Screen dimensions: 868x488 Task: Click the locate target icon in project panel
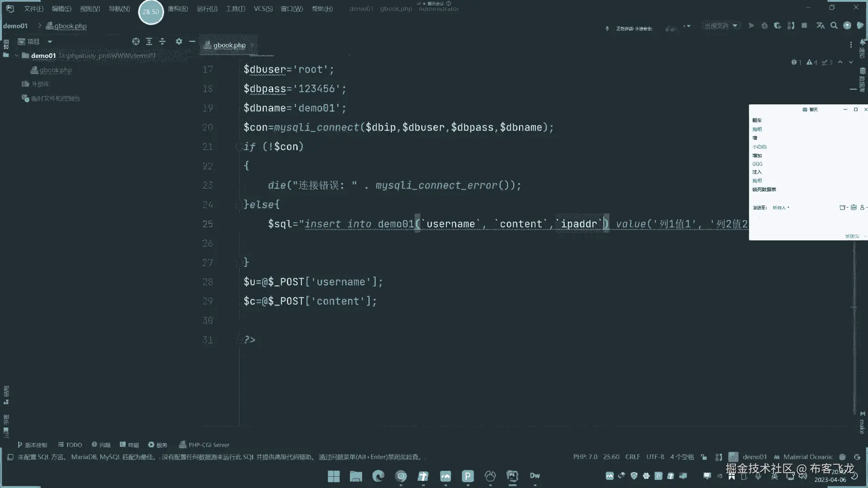pos(136,42)
